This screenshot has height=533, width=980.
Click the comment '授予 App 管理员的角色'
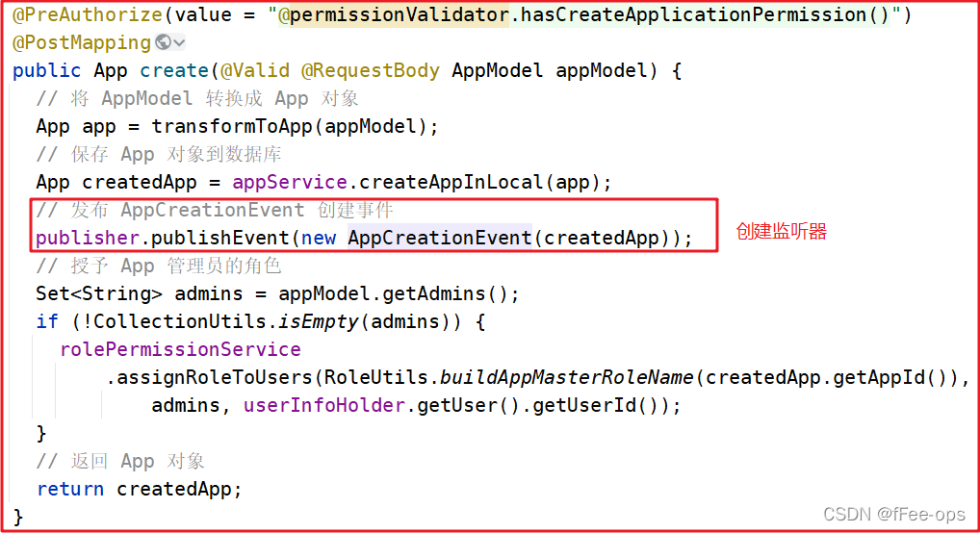[x=159, y=266]
